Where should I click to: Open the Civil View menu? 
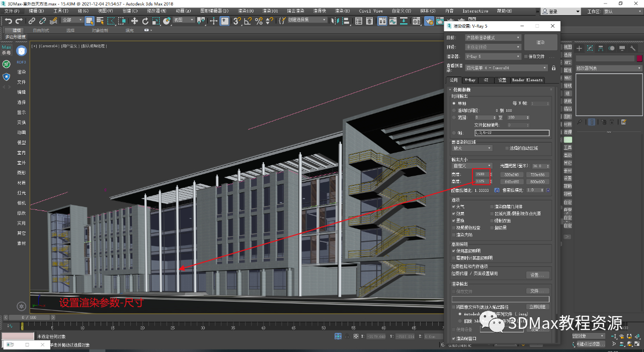(371, 11)
